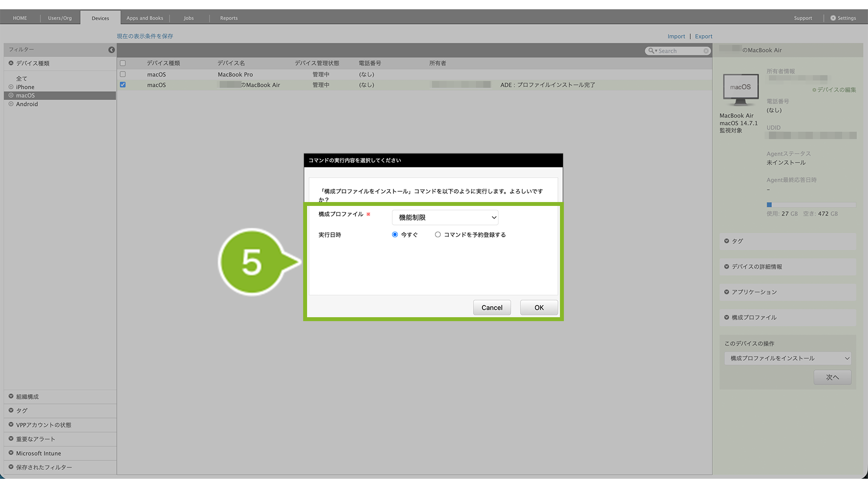Open the HOME tab

point(20,18)
